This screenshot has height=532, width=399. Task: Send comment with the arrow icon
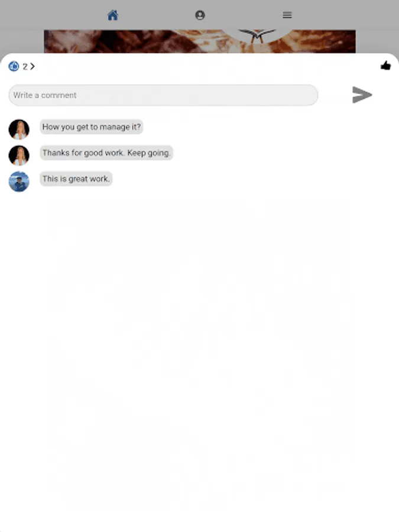coord(362,95)
